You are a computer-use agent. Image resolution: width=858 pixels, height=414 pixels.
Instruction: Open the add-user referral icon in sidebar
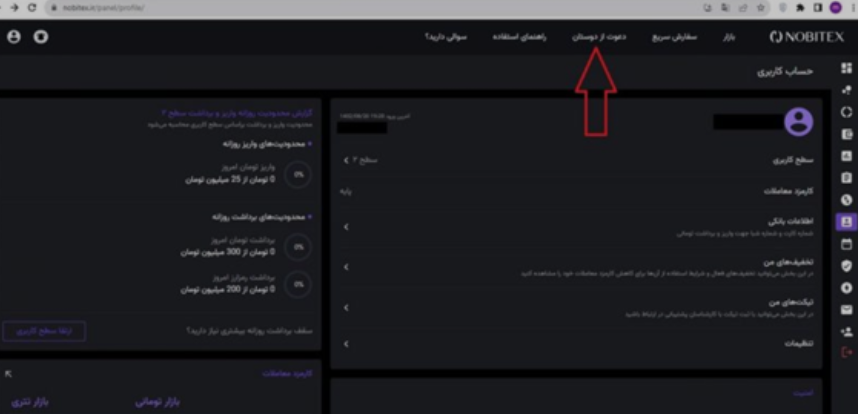[847, 331]
